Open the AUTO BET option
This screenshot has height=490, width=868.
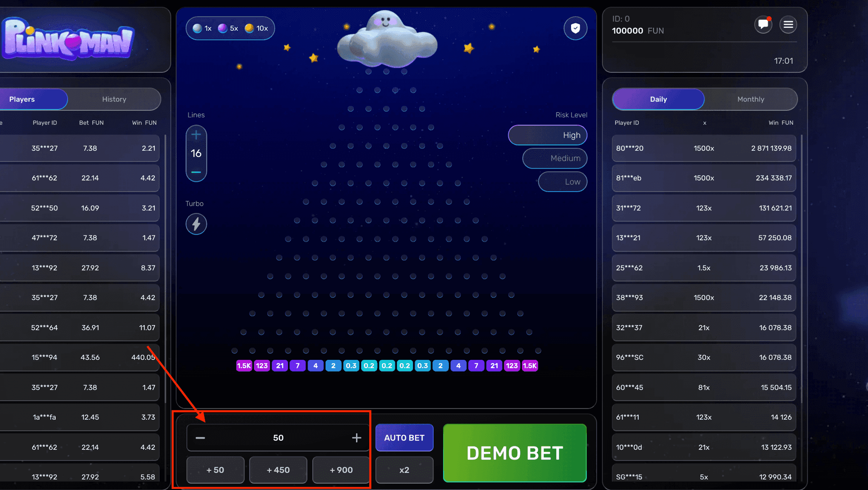tap(404, 438)
